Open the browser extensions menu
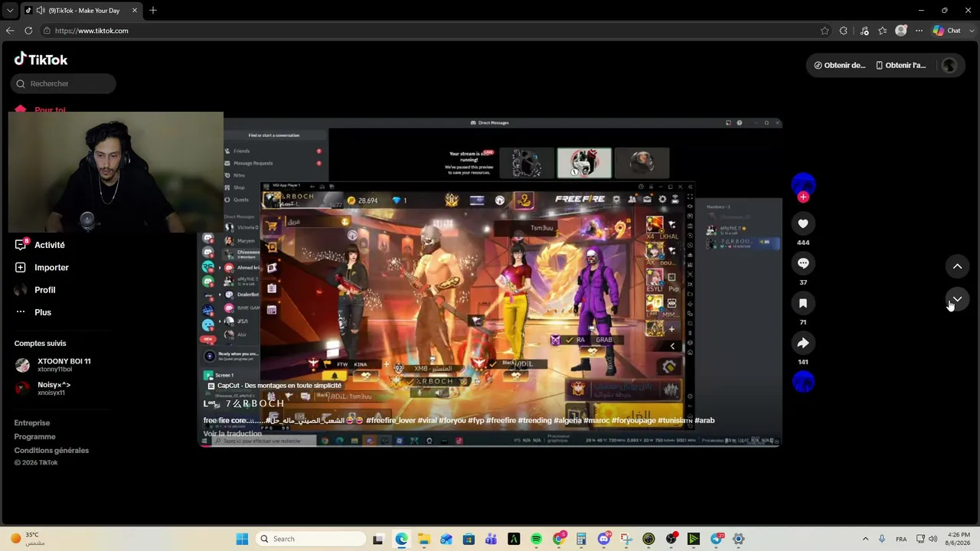Viewport: 980px width, 551px height. pyautogui.click(x=844, y=31)
